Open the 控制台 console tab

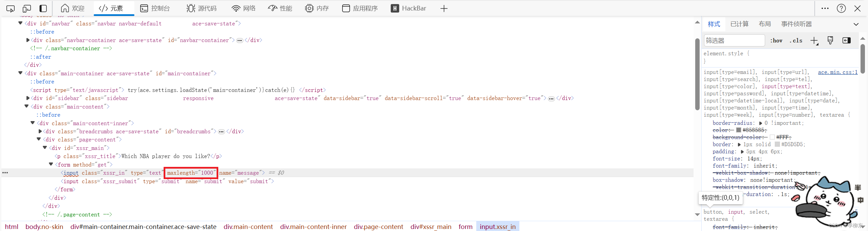click(x=155, y=8)
